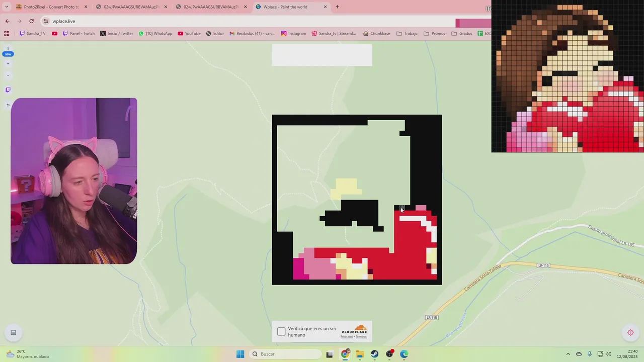Click the pixel-art reference image thumbnail
The width and height of the screenshot is (644, 362).
[x=568, y=76]
